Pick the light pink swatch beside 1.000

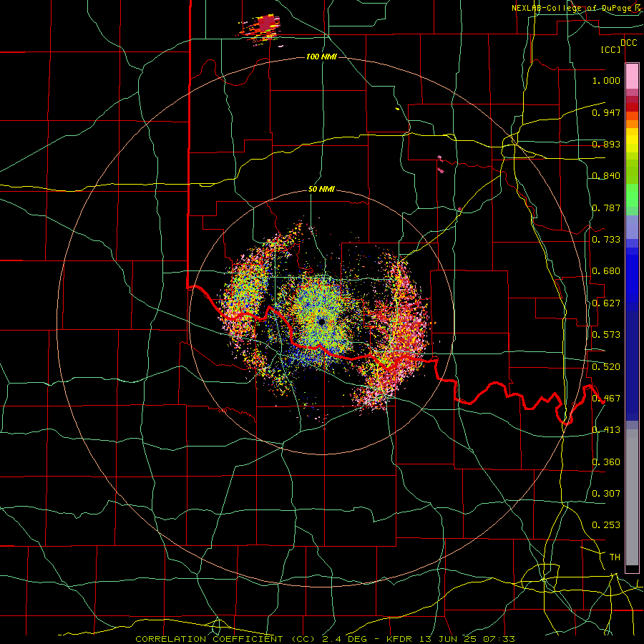(632, 76)
